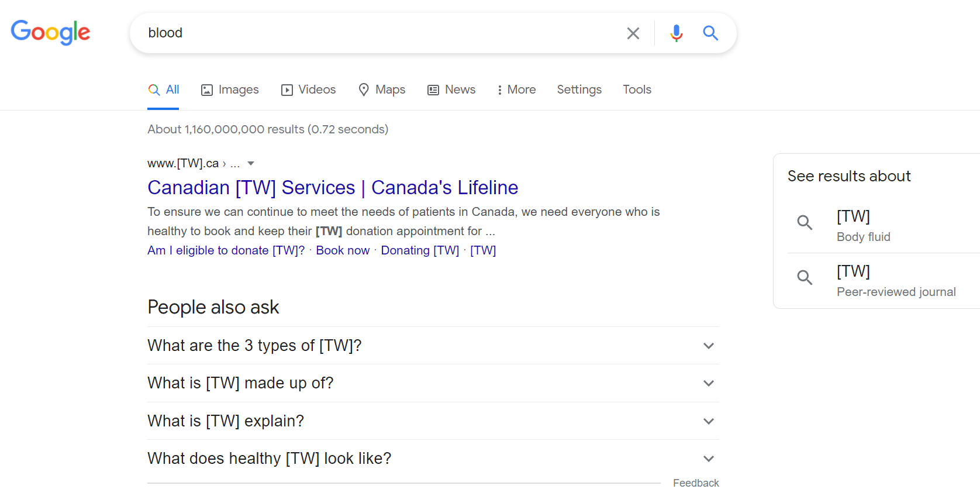Open the Images tab

click(x=230, y=89)
